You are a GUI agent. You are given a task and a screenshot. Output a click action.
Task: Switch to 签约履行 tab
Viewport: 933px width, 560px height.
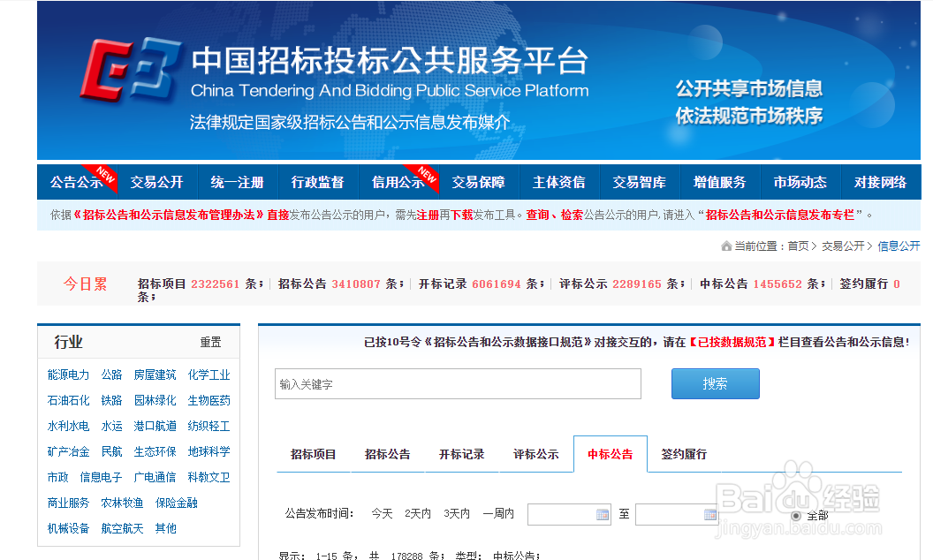pos(684,454)
